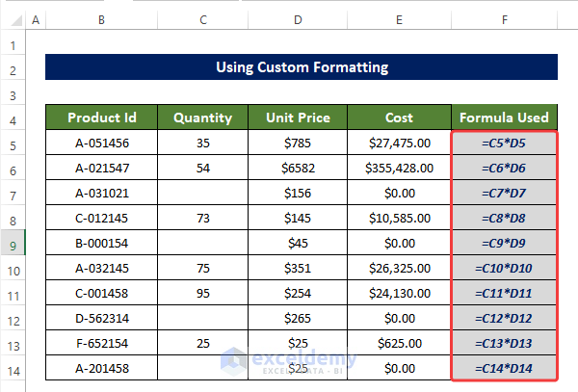Click the Select All corner triangle
This screenshot has height=392, width=578.
click(13, 19)
